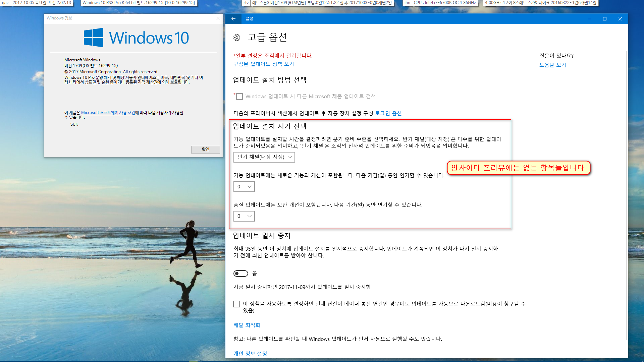Click the 4.00GHz 스카이레이크 info widget

(541, 3)
